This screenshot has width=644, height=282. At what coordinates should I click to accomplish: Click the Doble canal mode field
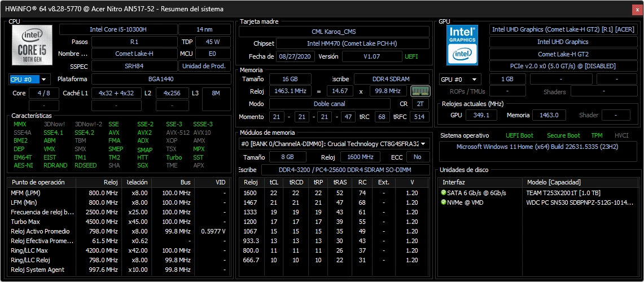(x=330, y=104)
